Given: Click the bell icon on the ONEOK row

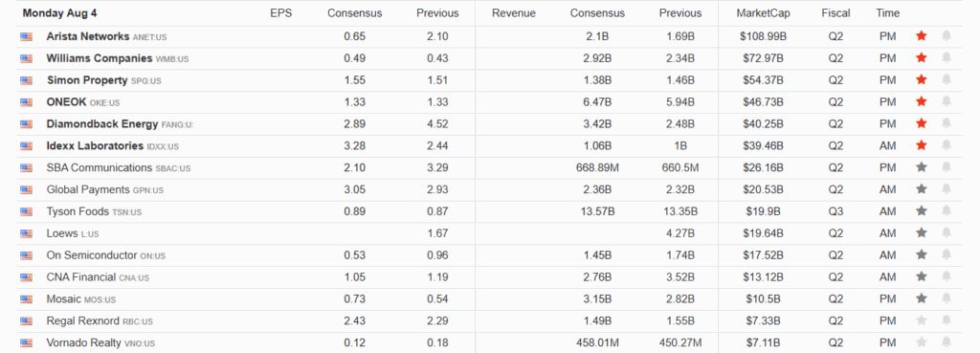Looking at the screenshot, I should coord(947,101).
